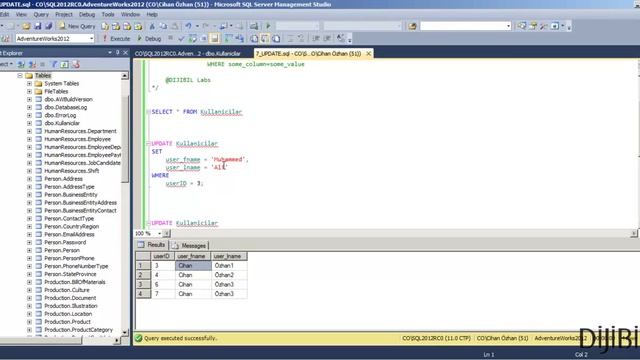Click the Properties Window wrench icon
This screenshot has width=640, height=360.
[543, 26]
